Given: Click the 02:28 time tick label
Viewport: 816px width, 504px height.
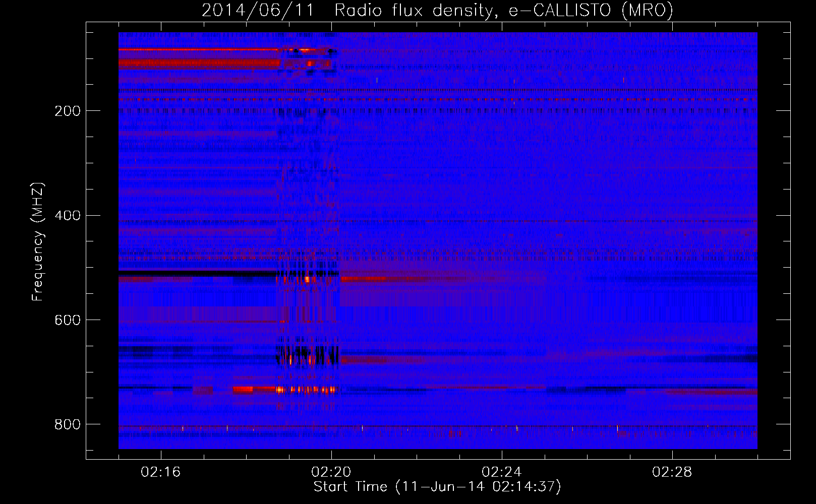Looking at the screenshot, I should coord(672,472).
